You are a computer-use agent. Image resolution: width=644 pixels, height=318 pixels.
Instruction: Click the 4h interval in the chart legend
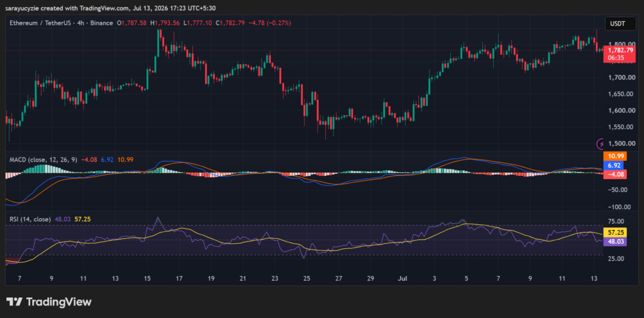click(x=80, y=23)
